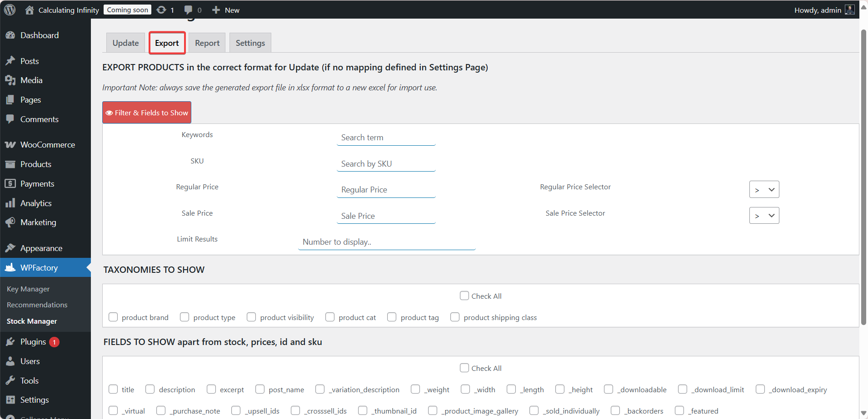Open the Comments speech-bubble icon in sidebar
This screenshot has width=868, height=419.
click(x=11, y=119)
